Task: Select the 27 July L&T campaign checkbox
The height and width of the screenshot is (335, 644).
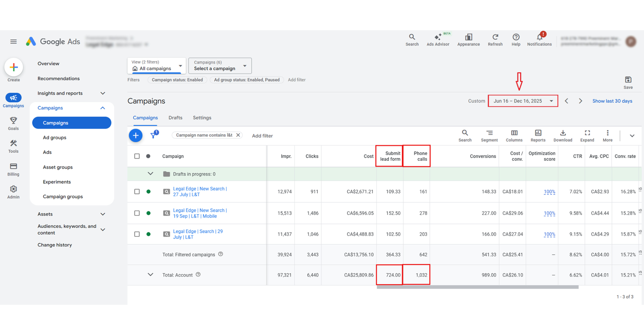Action: [x=137, y=192]
